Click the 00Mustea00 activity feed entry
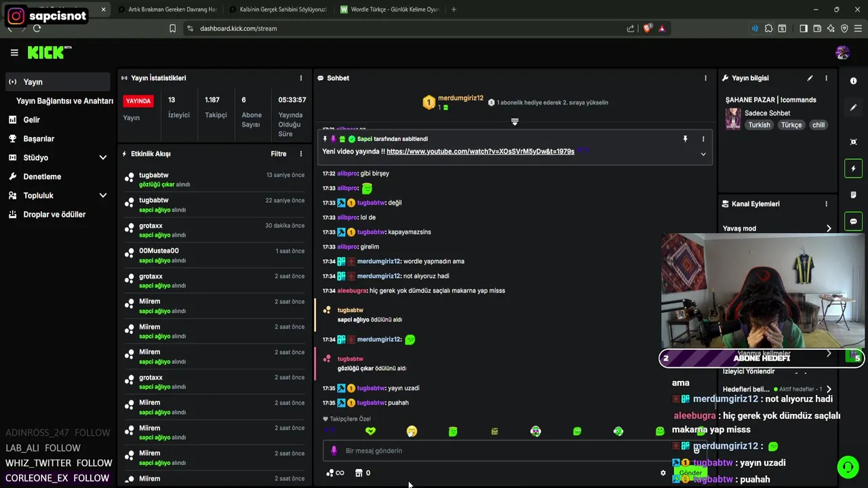This screenshot has height=488, width=868. click(x=214, y=256)
